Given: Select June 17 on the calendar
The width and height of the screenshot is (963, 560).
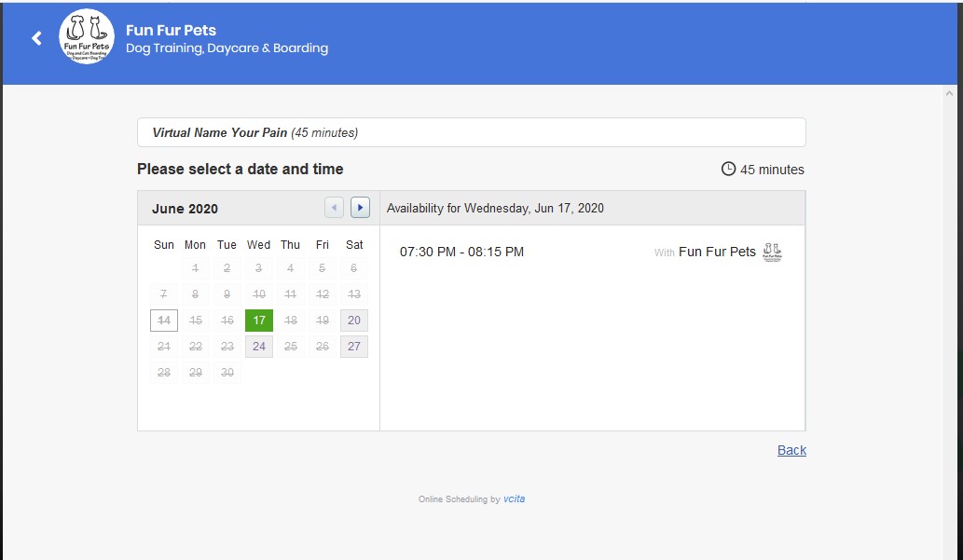Looking at the screenshot, I should [x=259, y=321].
